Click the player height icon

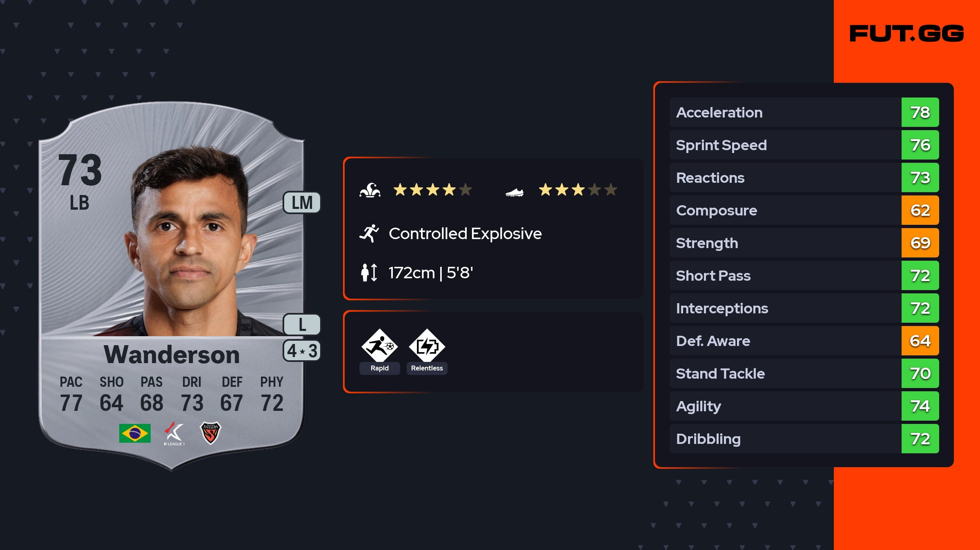click(x=369, y=273)
